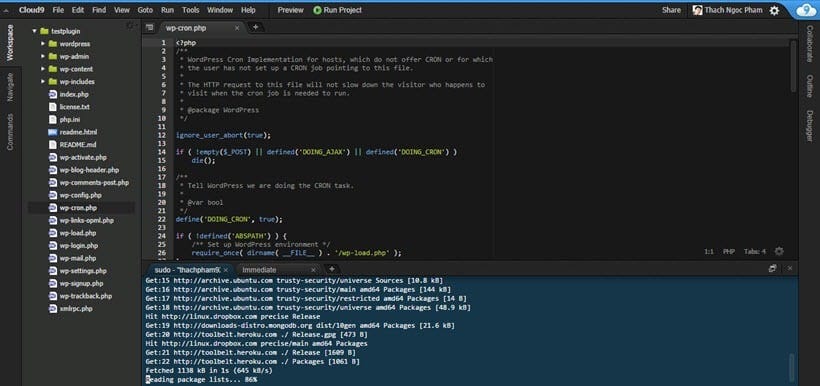Click the Cloud9 cloud logo icon
820x386 pixels.
806,10
